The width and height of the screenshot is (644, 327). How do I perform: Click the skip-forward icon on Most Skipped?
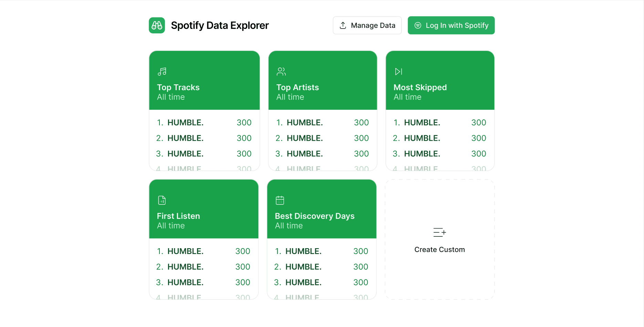(x=398, y=72)
